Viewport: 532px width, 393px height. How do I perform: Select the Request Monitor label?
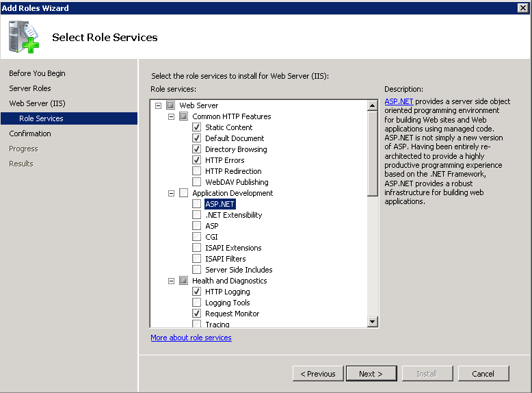232,314
